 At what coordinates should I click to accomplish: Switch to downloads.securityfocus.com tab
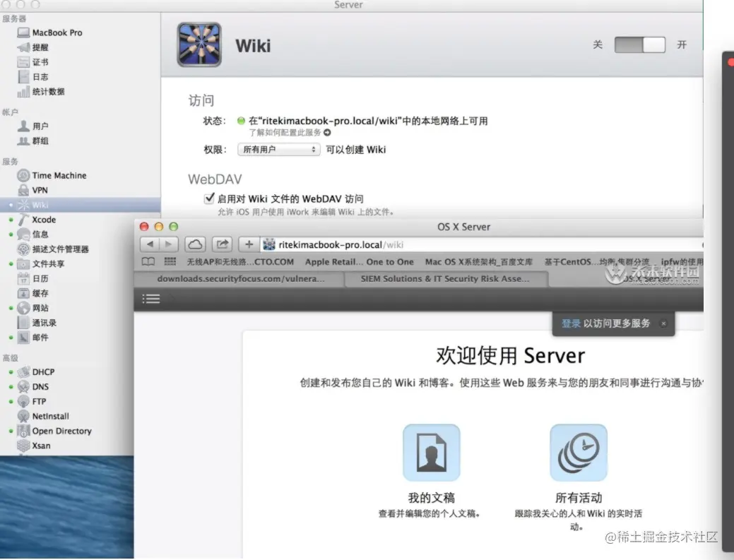(x=241, y=279)
